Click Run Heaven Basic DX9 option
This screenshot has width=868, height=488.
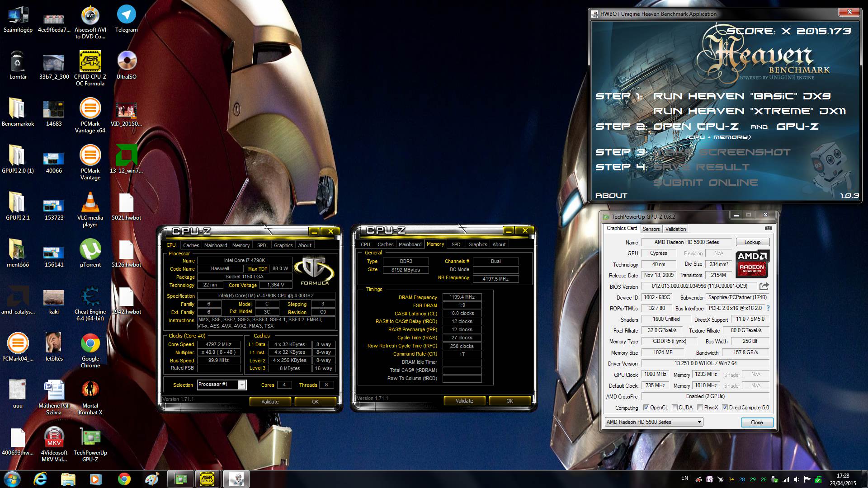pyautogui.click(x=741, y=96)
